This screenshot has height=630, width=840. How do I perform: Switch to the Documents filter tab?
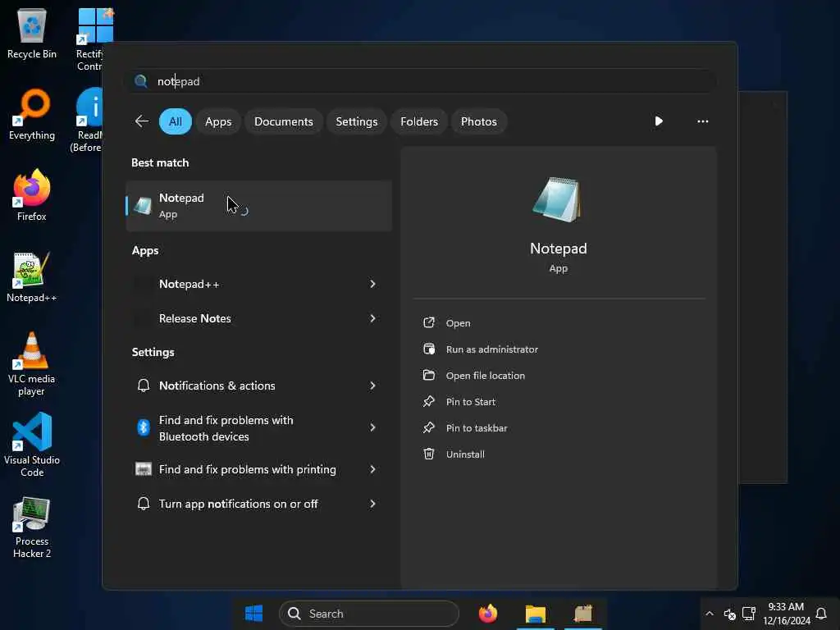283,121
